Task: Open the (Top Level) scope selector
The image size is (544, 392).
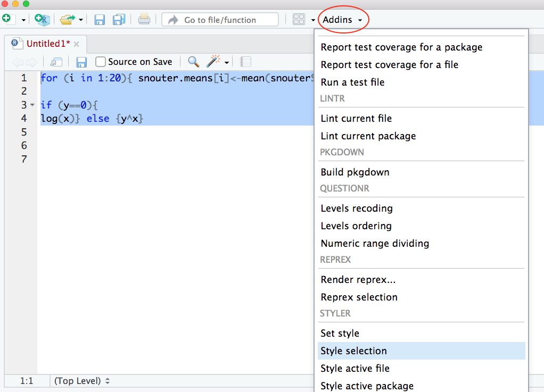Action: [x=82, y=381]
